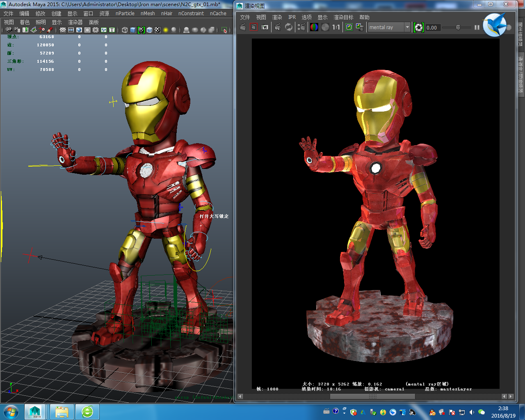The image size is (525, 420).
Task: Open the nParticle menu
Action: [x=125, y=14]
